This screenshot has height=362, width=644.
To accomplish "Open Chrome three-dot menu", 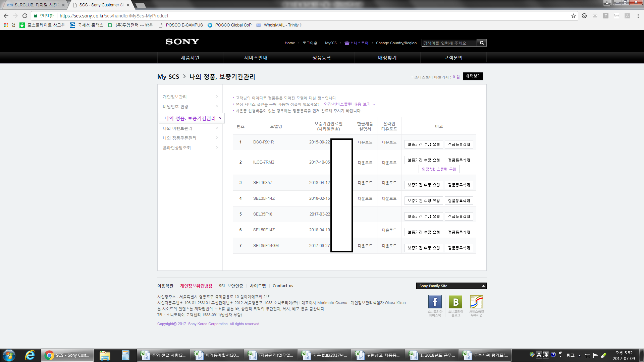I will (x=638, y=16).
